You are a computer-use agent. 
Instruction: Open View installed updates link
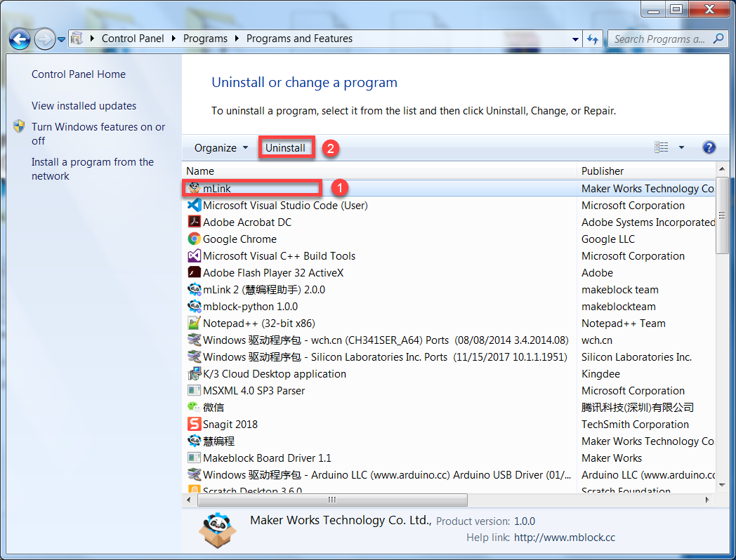click(84, 106)
